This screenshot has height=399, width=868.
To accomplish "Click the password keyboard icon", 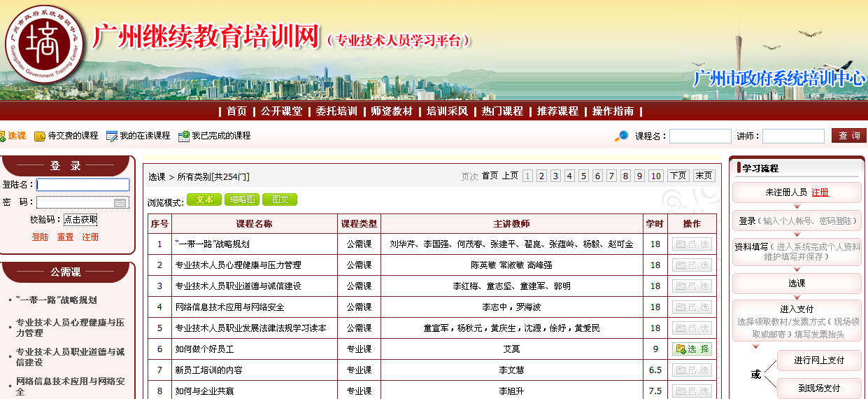I will (x=120, y=202).
